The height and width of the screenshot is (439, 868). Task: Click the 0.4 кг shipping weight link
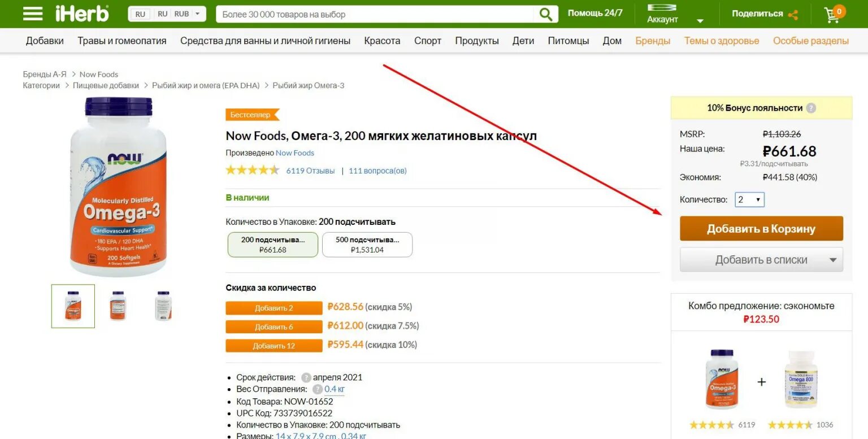pyautogui.click(x=335, y=389)
